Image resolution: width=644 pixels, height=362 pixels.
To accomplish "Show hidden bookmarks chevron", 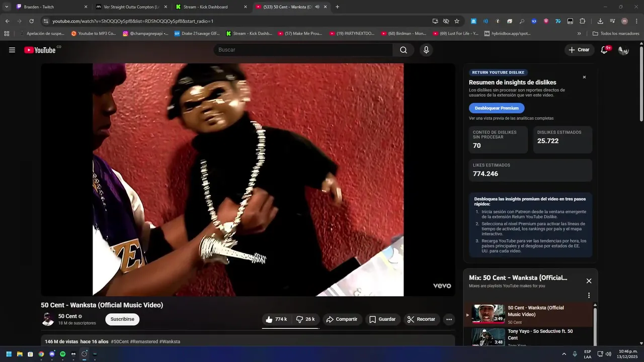I will coord(579,34).
